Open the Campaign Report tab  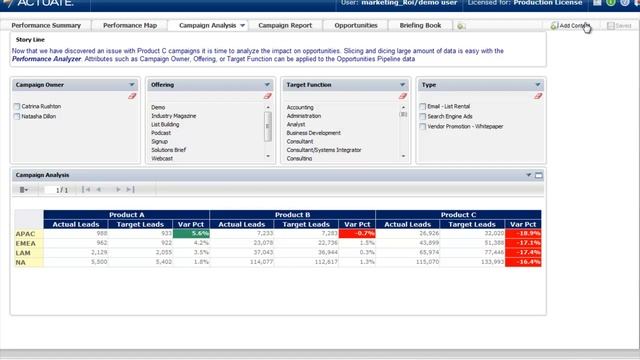285,25
